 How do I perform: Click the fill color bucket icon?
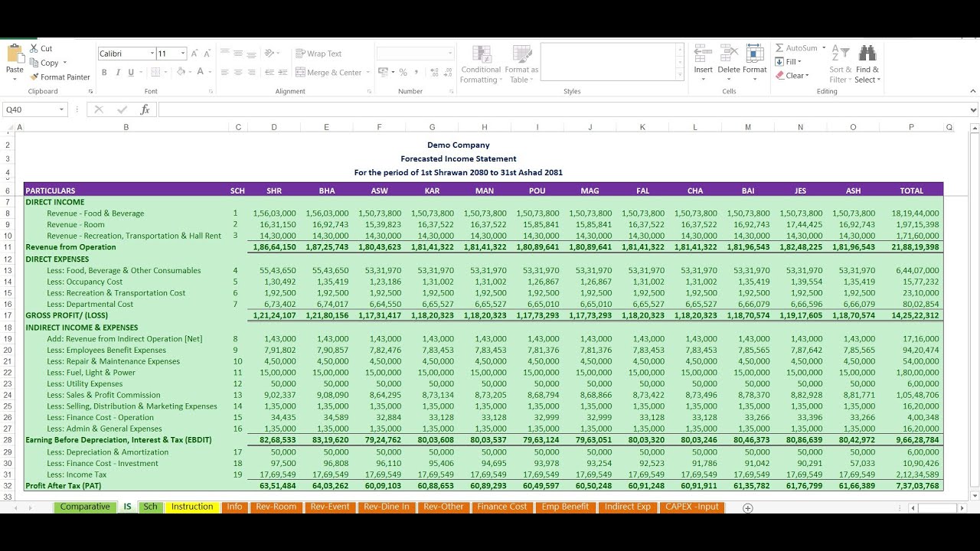click(181, 72)
